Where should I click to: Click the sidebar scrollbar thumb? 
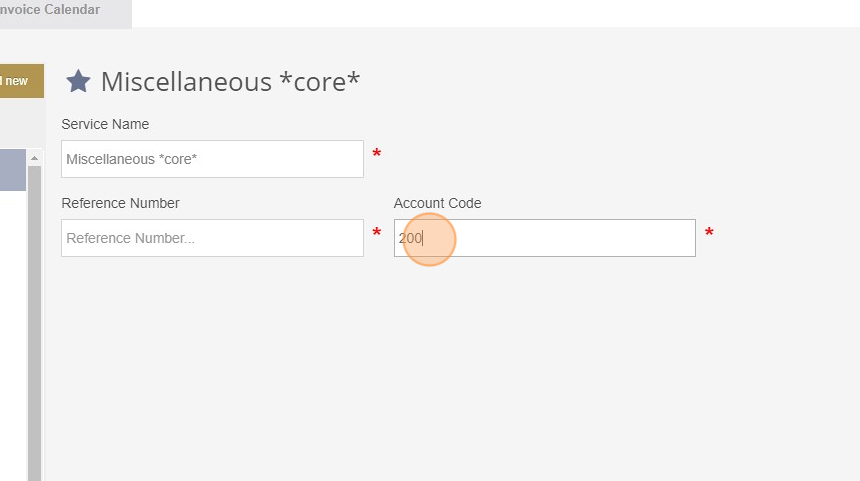34,324
